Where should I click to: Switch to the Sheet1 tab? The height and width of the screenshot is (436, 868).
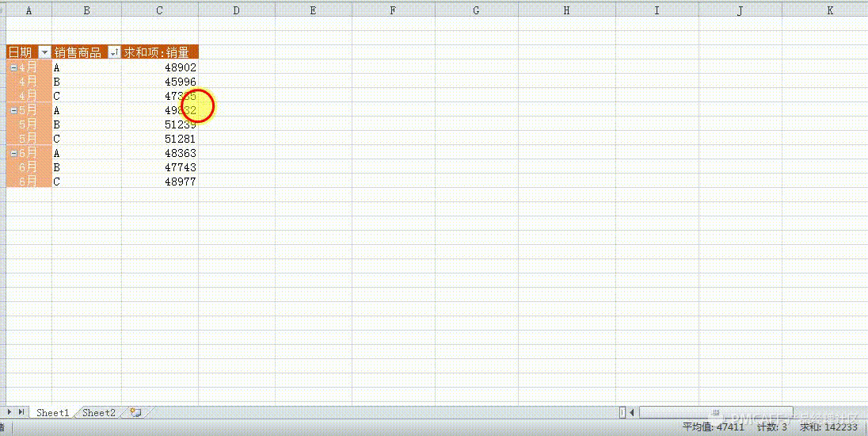coord(52,412)
